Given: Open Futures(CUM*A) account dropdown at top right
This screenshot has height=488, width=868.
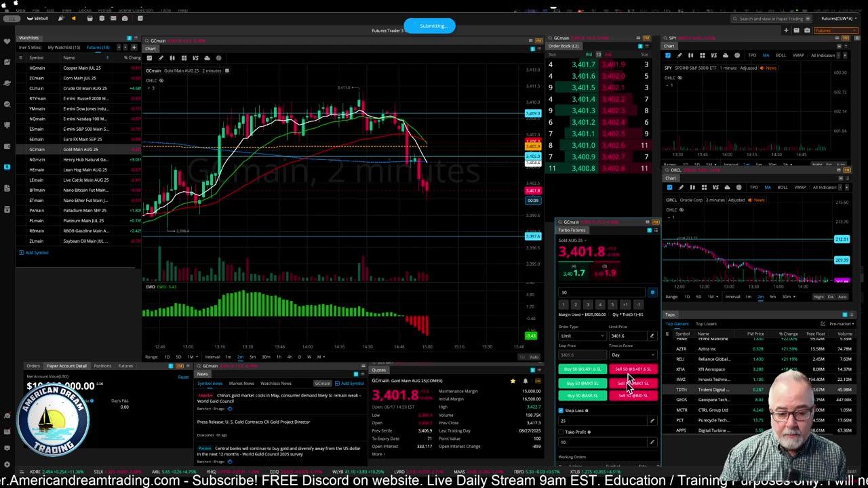Looking at the screenshot, I should click(838, 18).
